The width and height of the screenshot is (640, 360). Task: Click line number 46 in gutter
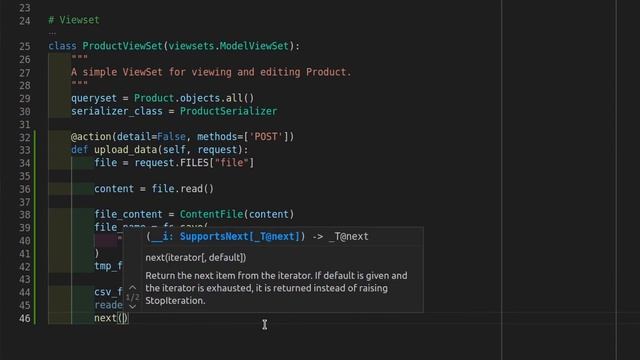pyautogui.click(x=24, y=318)
